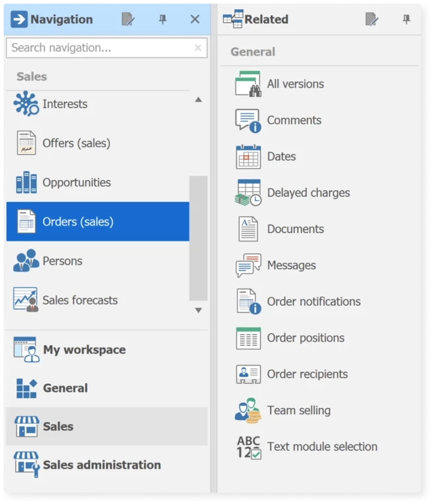432x504 pixels.
Task: Open the Order positions link
Action: click(x=305, y=338)
